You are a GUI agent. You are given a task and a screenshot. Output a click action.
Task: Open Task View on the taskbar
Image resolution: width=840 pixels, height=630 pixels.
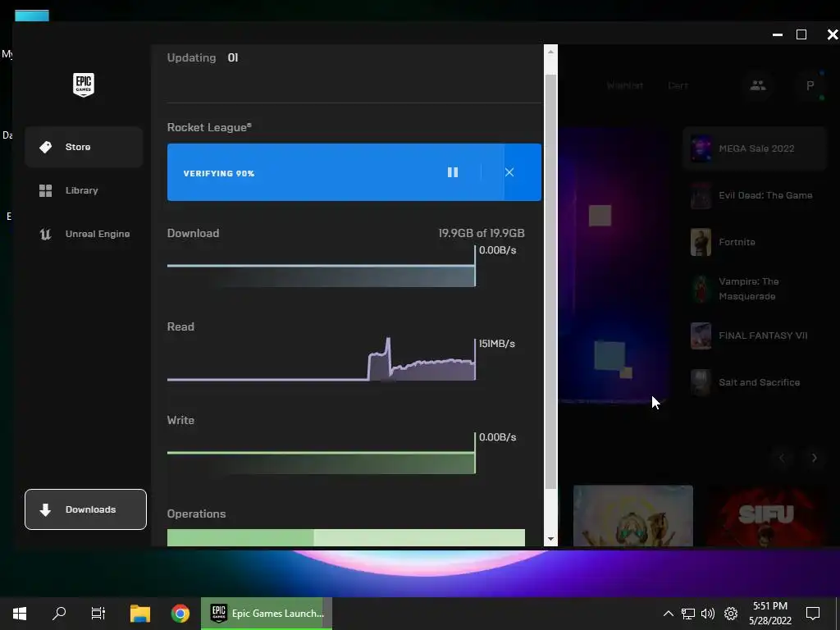coord(98,614)
